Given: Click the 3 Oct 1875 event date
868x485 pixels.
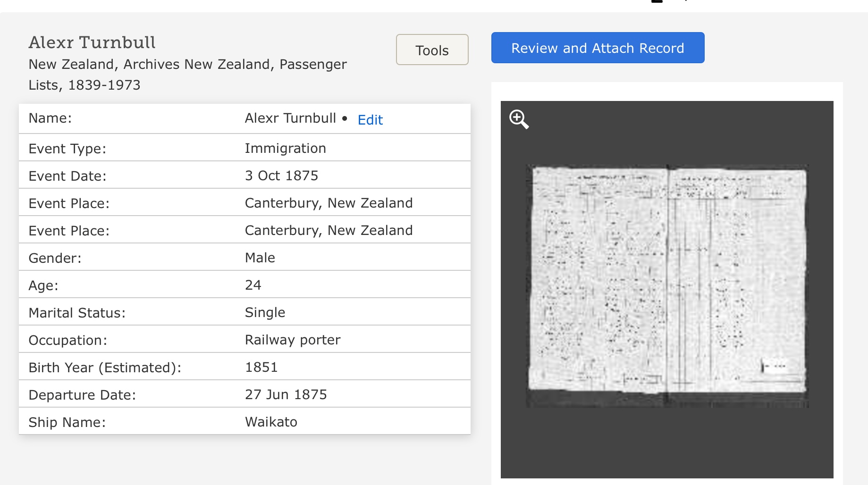Looking at the screenshot, I should (x=281, y=176).
